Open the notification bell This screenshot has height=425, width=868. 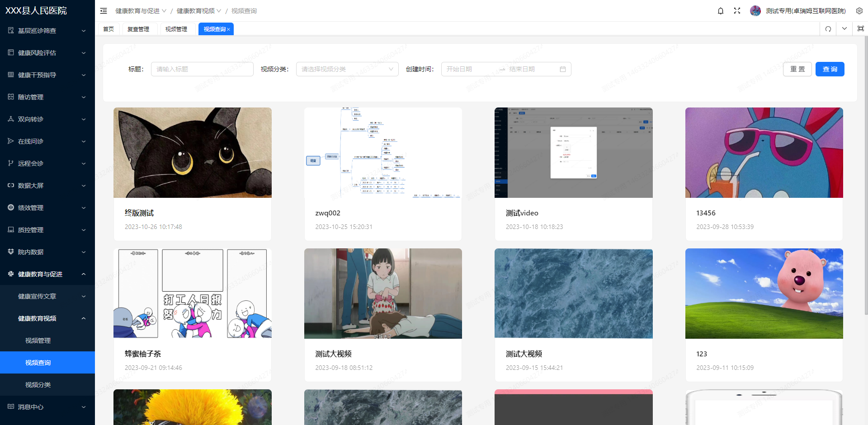(x=721, y=11)
